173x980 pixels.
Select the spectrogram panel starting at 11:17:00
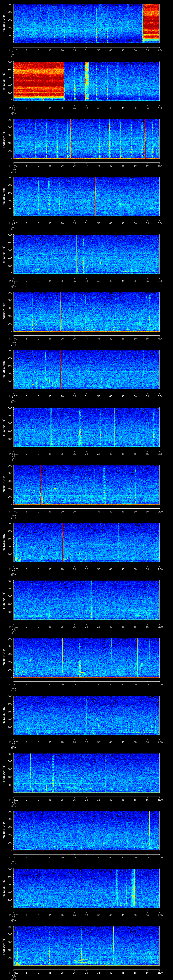86,946
